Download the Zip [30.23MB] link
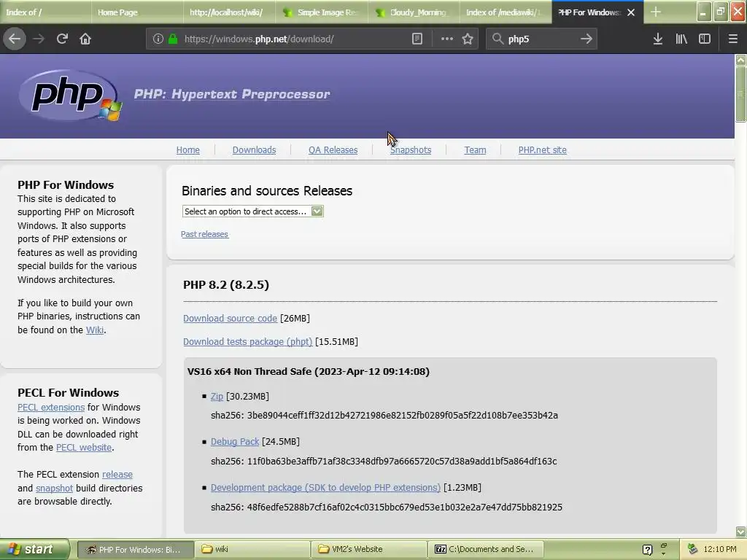This screenshot has height=560, width=747. [217, 396]
